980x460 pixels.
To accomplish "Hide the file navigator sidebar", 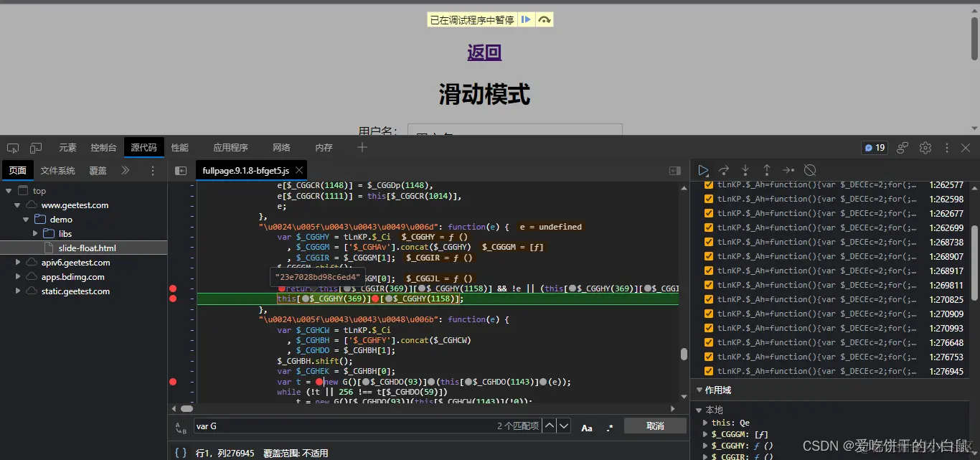I will coord(181,171).
